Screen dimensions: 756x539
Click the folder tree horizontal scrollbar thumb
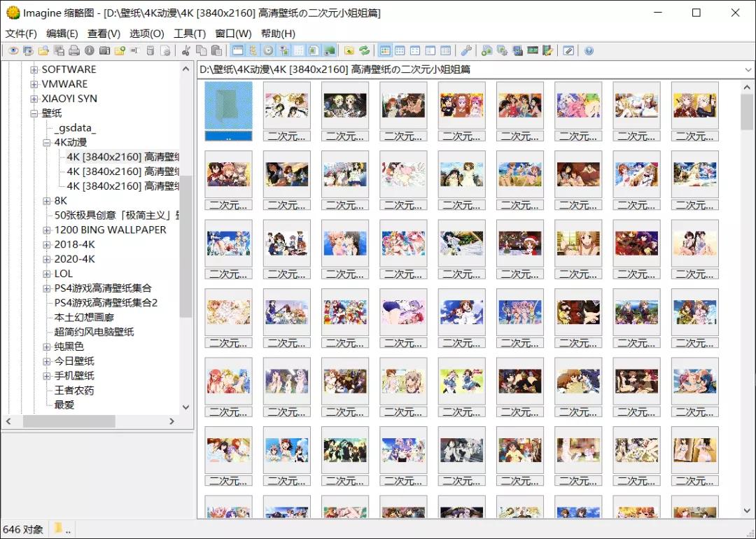coord(69,421)
